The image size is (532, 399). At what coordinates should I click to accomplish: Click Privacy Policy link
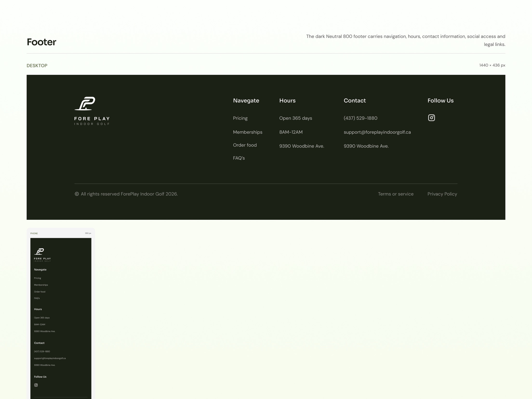[442, 194]
